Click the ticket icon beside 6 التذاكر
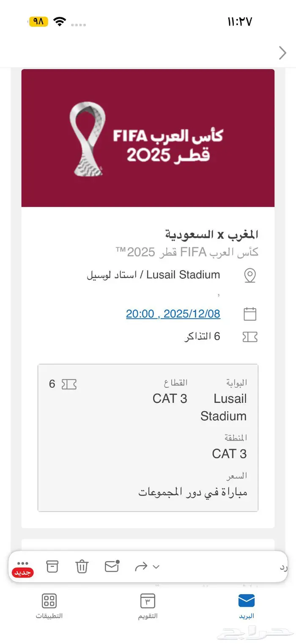 coord(250,337)
